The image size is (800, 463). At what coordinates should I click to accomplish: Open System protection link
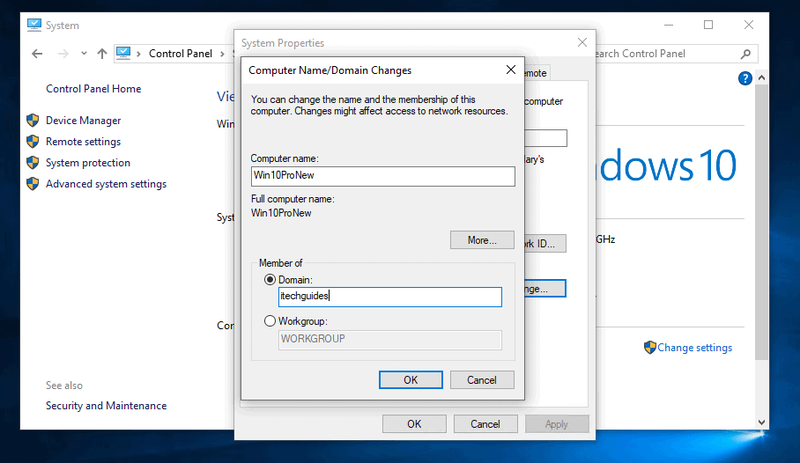pyautogui.click(x=88, y=163)
